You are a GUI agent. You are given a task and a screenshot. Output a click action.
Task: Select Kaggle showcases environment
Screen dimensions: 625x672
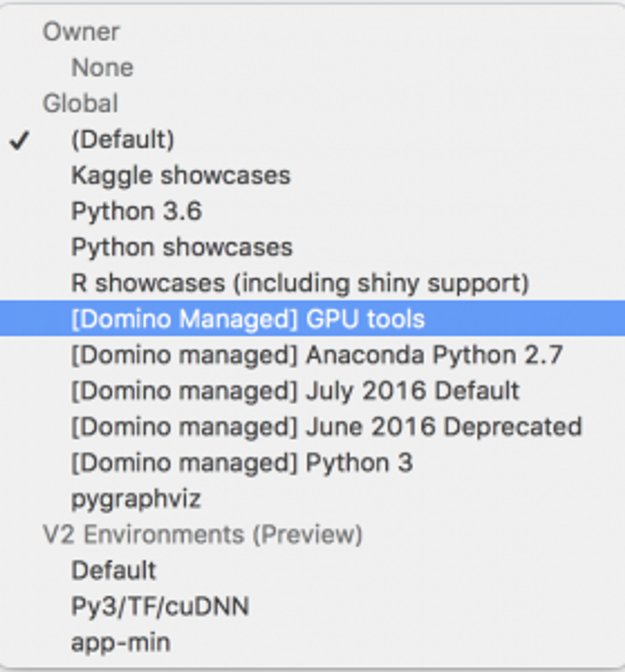181,175
